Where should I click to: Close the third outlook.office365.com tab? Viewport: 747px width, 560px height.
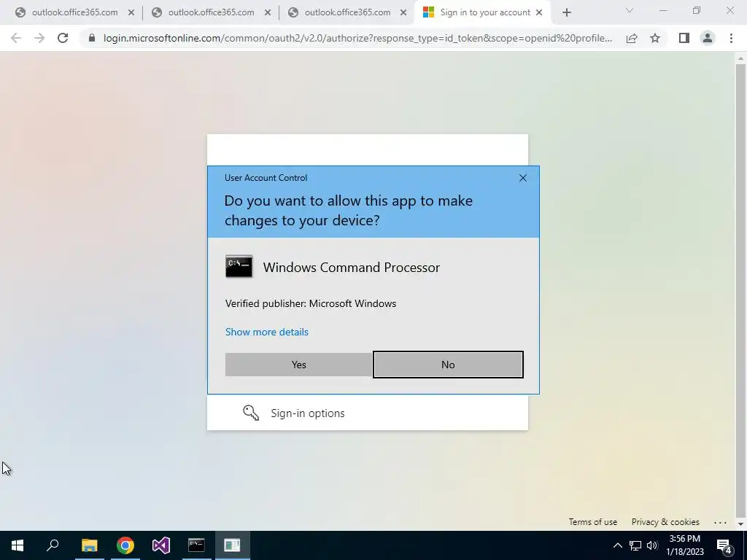(x=403, y=13)
